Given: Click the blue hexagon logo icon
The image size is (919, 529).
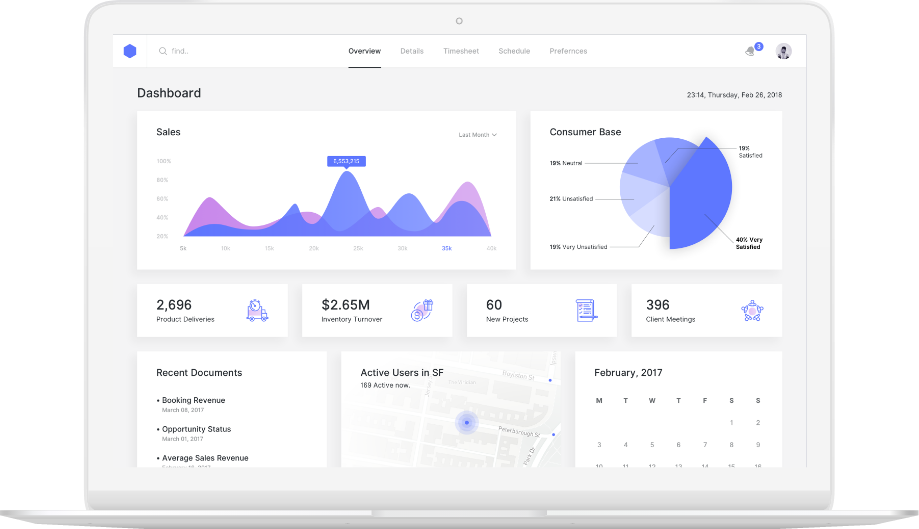Looking at the screenshot, I should point(130,51).
